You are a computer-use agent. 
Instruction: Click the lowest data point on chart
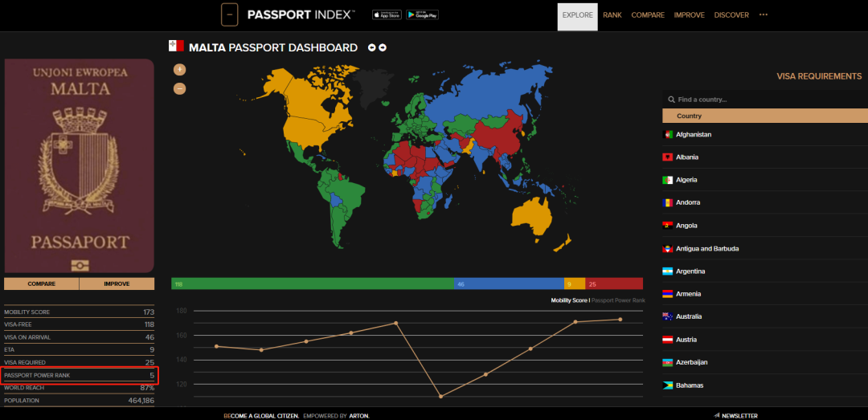coord(441,396)
